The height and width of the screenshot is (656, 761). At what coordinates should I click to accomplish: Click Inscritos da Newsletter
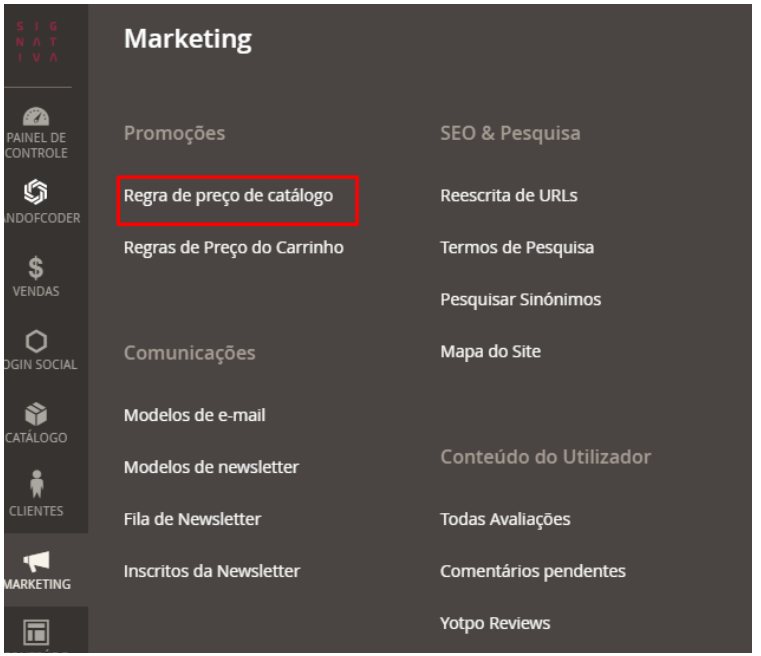coord(211,571)
